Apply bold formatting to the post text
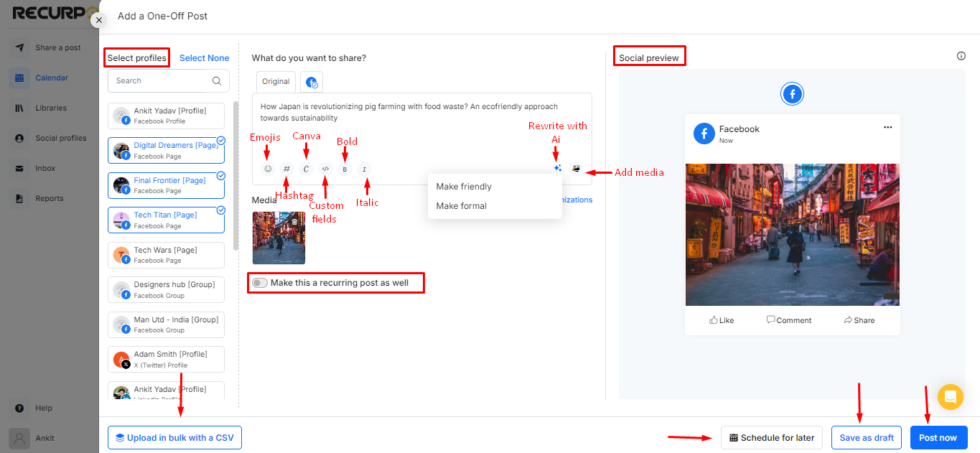 (x=345, y=169)
